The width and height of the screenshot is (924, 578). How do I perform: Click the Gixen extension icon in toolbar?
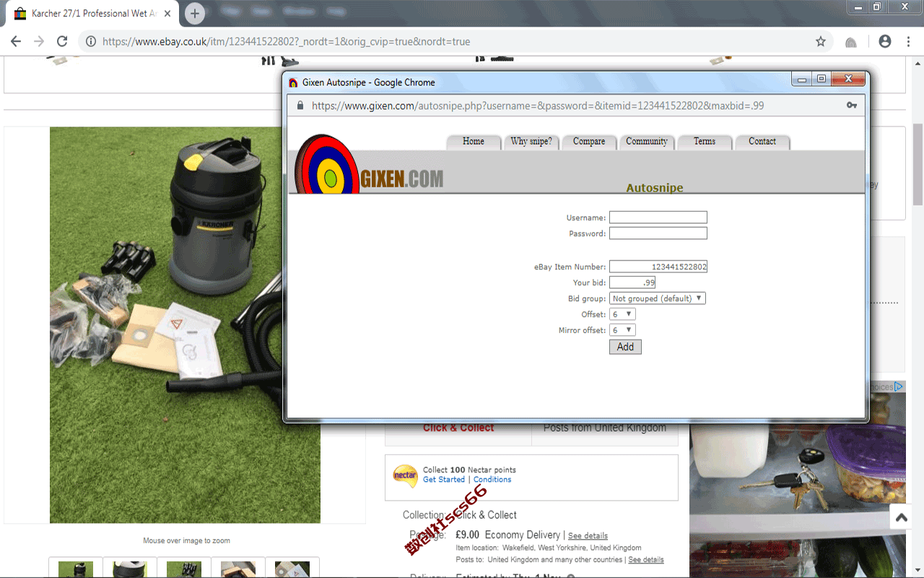coord(851,43)
